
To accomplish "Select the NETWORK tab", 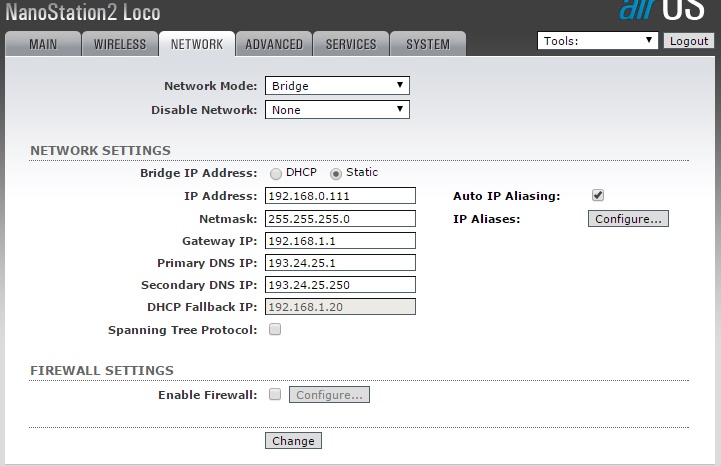I will (197, 44).
